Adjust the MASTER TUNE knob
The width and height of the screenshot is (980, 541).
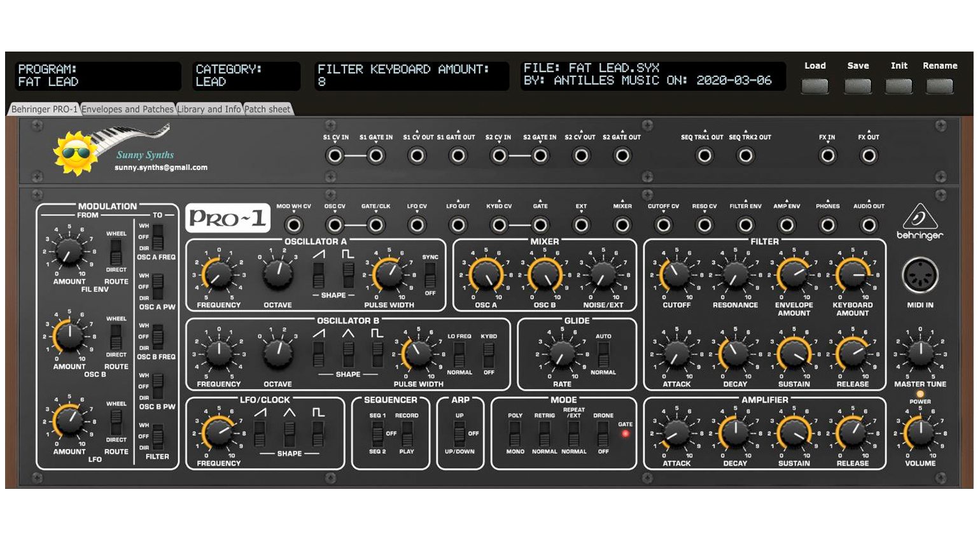920,354
